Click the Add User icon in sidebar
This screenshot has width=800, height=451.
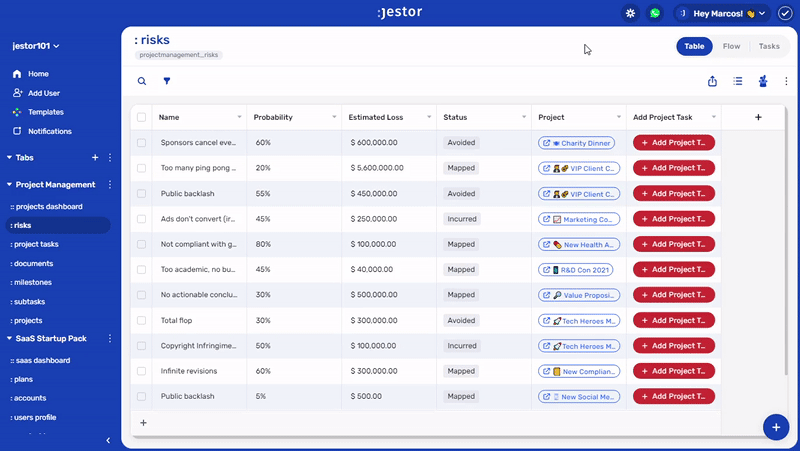(x=17, y=93)
